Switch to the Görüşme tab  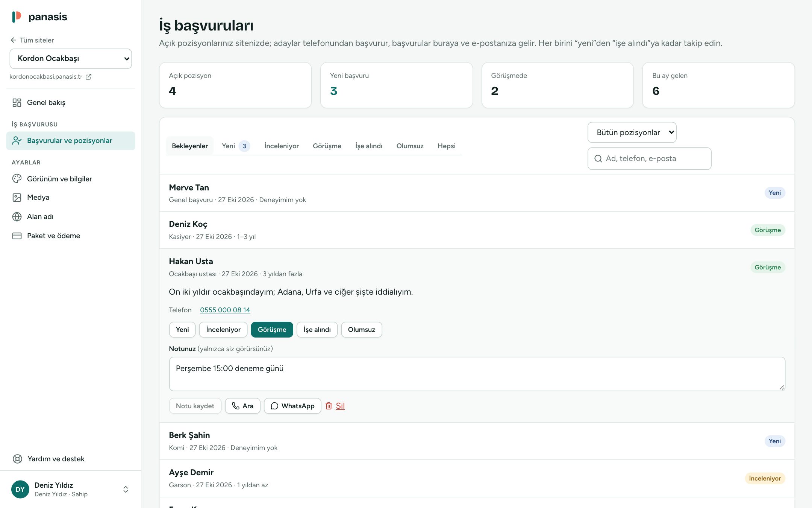[327, 146]
